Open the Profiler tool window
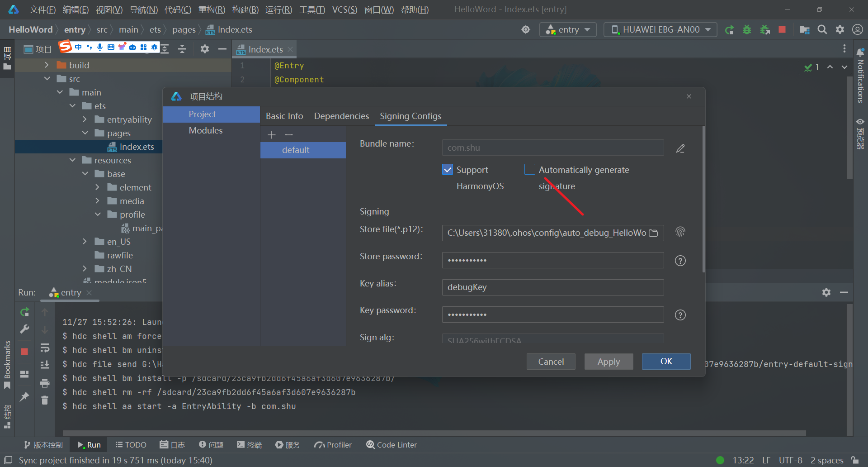868x467 pixels. click(x=333, y=445)
